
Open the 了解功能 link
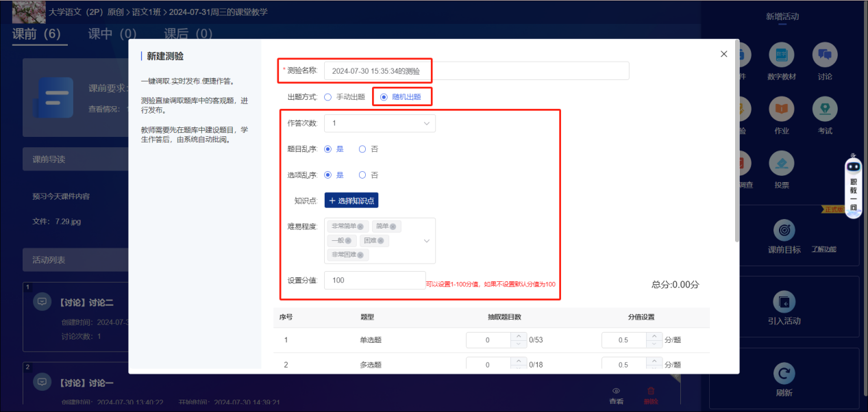coord(823,250)
